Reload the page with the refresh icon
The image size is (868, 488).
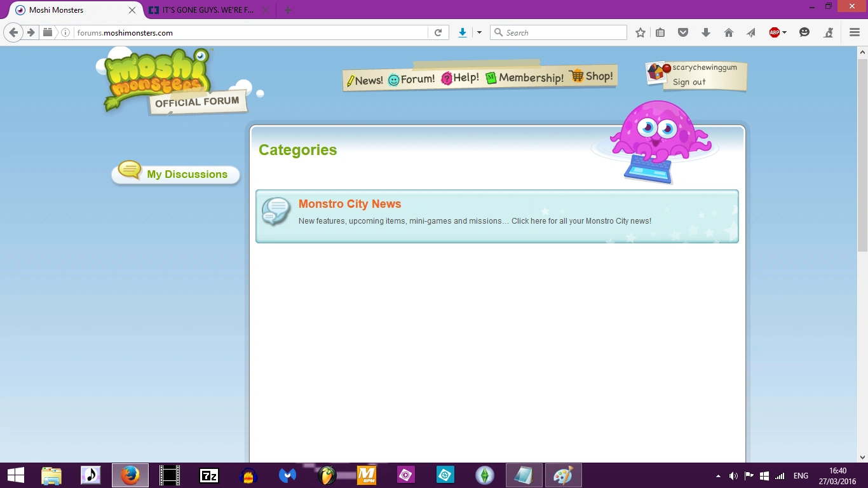click(438, 32)
